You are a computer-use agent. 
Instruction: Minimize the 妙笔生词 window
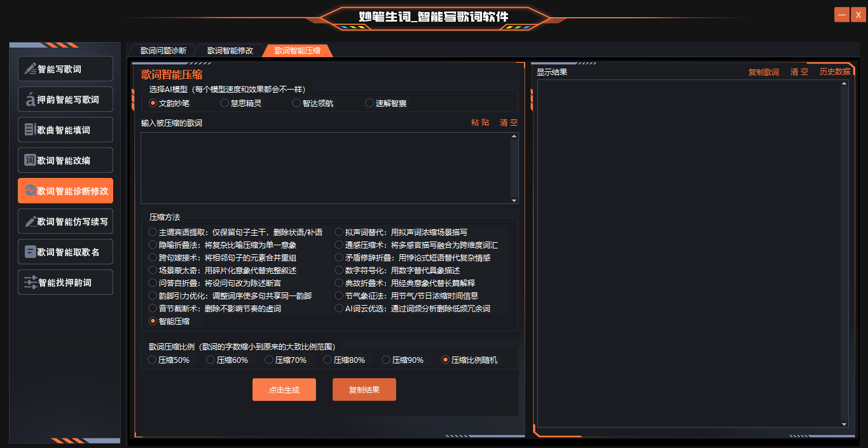click(841, 15)
